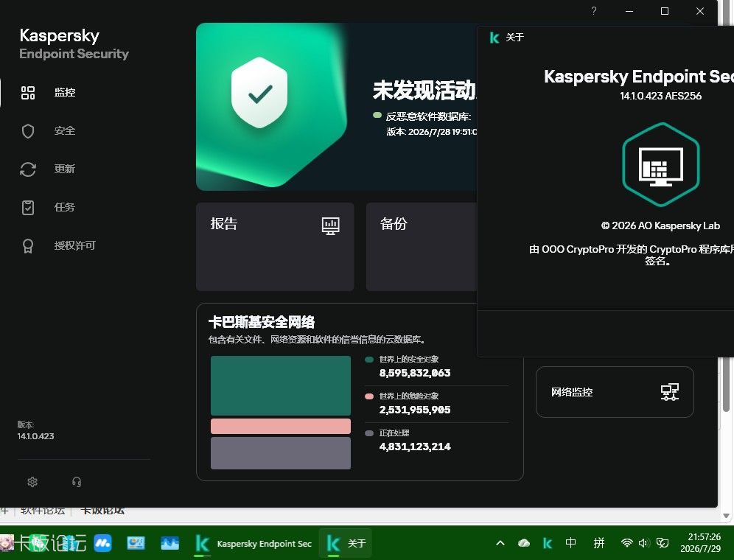Screen dimensions: 734x560
Task: Click the processing count 4,831,123,214
Action: (x=415, y=447)
